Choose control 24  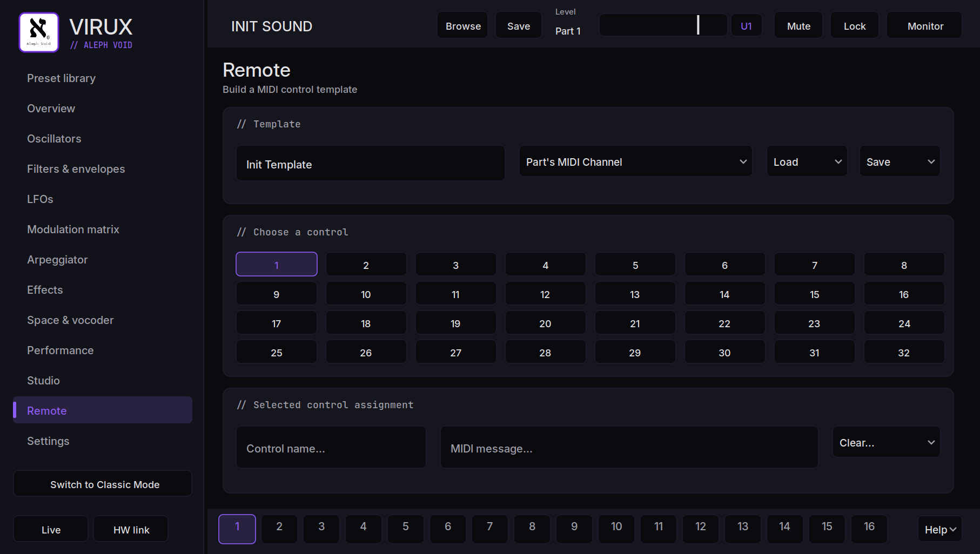(x=904, y=323)
